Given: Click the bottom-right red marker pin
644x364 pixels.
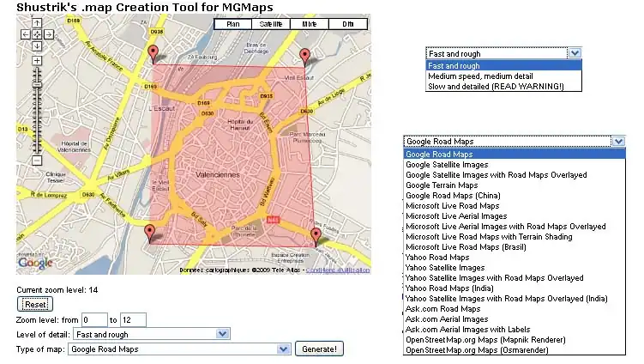Looking at the screenshot, I should pyautogui.click(x=315, y=236).
